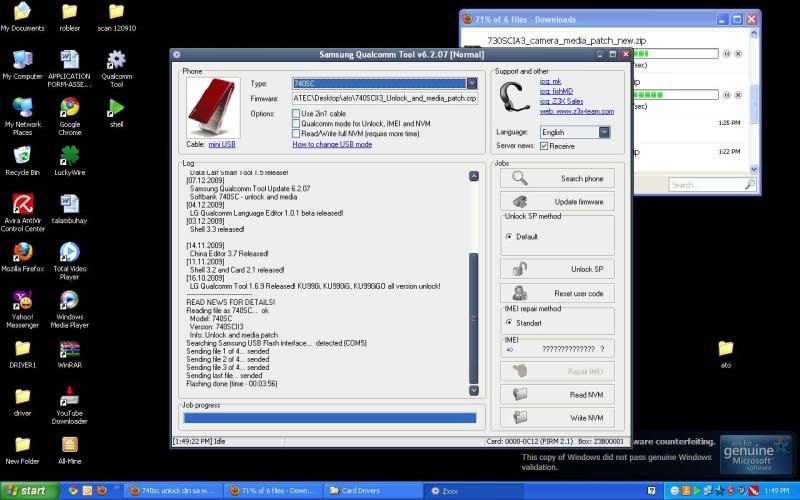Open web www.z3x-team.com link
The height and width of the screenshot is (500, 800).
click(x=577, y=111)
